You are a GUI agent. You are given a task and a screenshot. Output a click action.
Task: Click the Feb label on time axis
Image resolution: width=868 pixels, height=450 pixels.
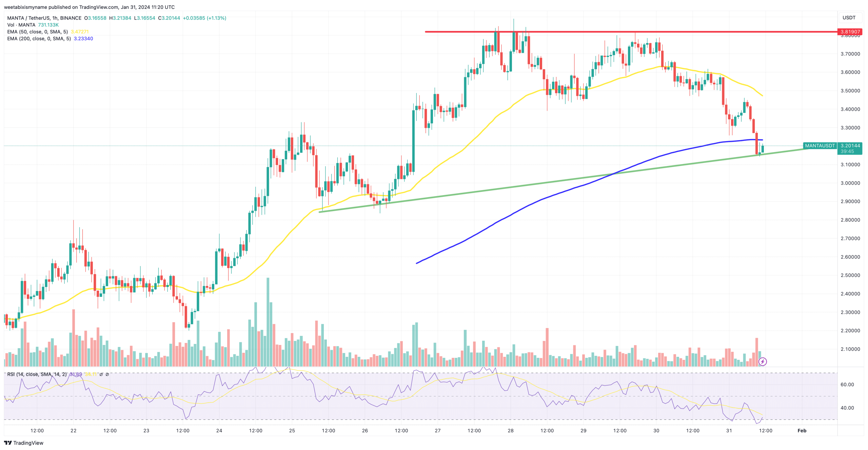coord(802,430)
